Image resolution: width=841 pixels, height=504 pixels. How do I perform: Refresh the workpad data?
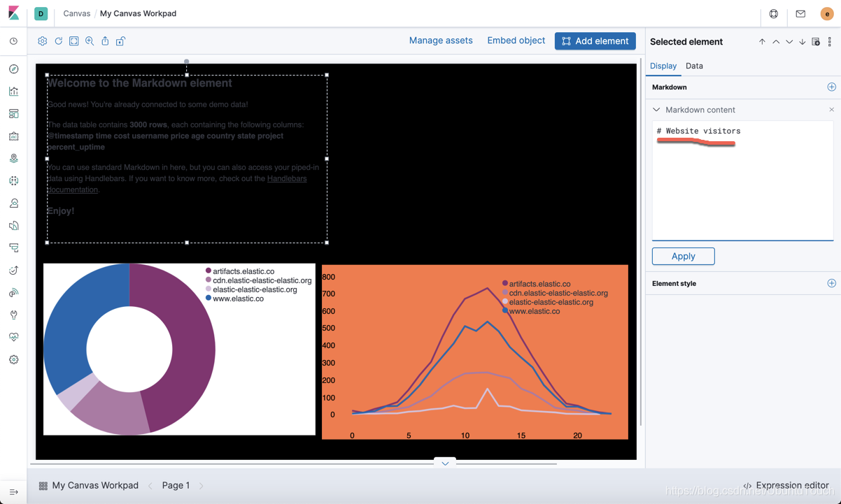click(59, 41)
